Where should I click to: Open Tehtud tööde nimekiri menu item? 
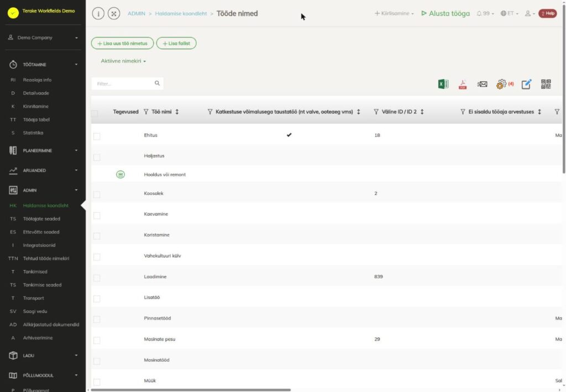coord(46,258)
